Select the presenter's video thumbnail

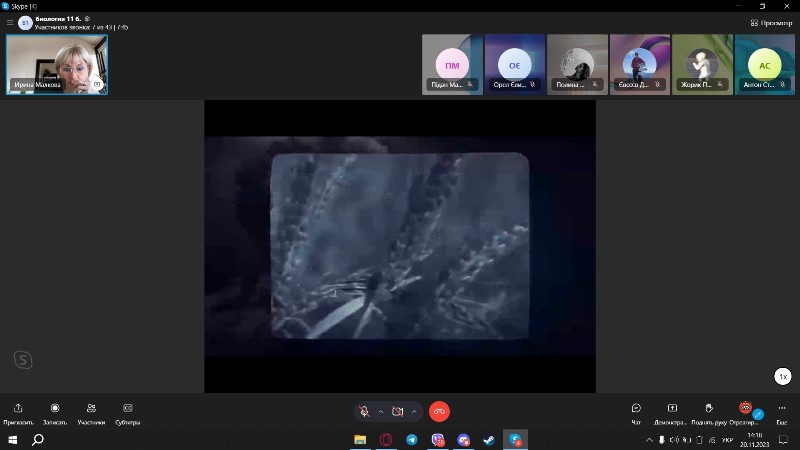(57, 64)
